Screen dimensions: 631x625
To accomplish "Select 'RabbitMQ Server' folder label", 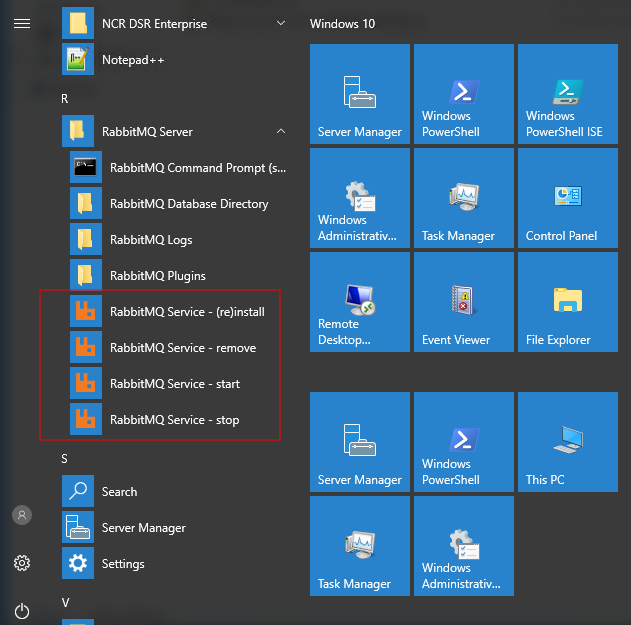I will point(147,132).
